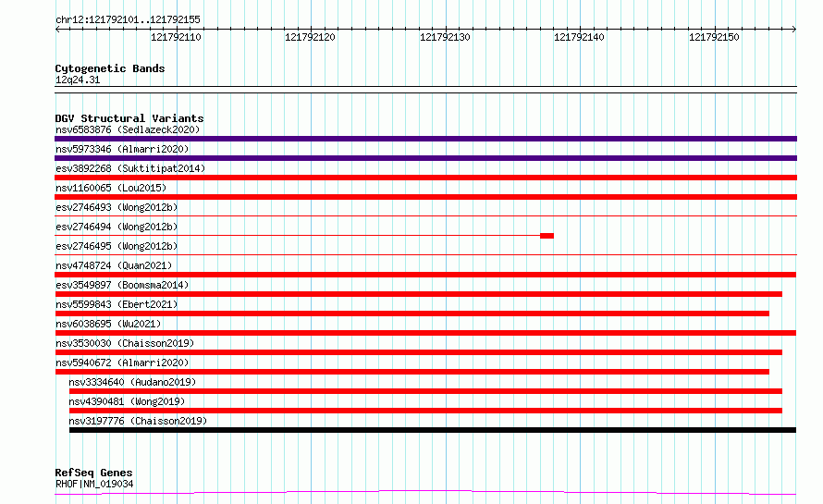Open the Cytogenetic Bands track title
823x504 pixels.
(110, 68)
